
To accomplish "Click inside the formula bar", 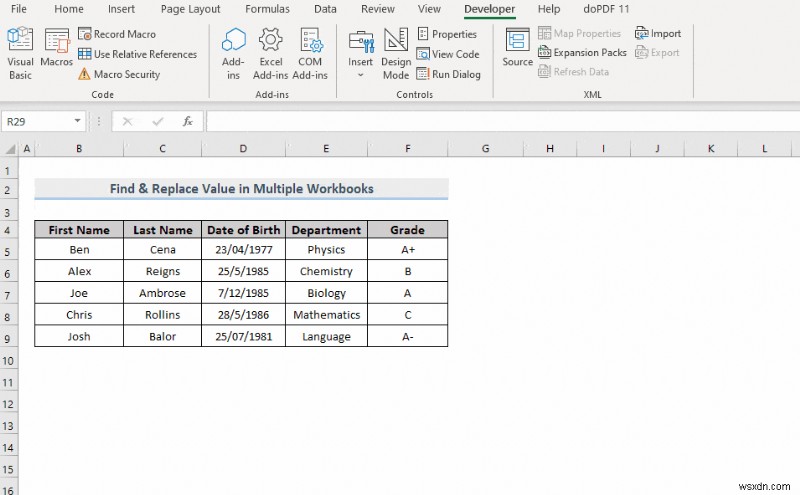I will coord(503,121).
